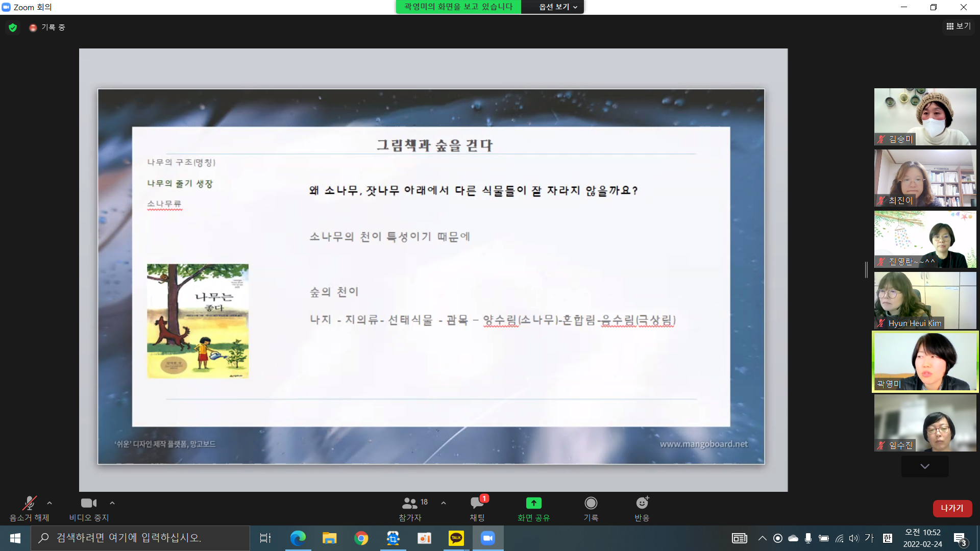This screenshot has height=551, width=980.
Task: Open Windows notification center
Action: (960, 539)
